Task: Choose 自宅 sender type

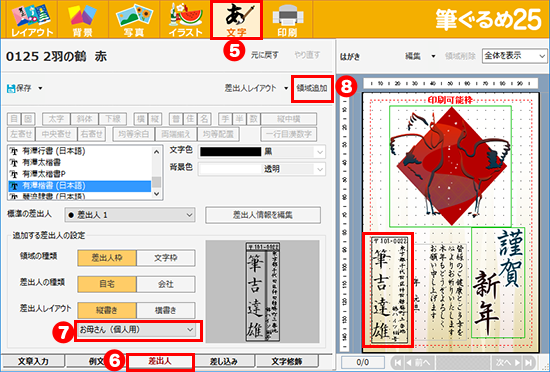Action: pos(107,284)
